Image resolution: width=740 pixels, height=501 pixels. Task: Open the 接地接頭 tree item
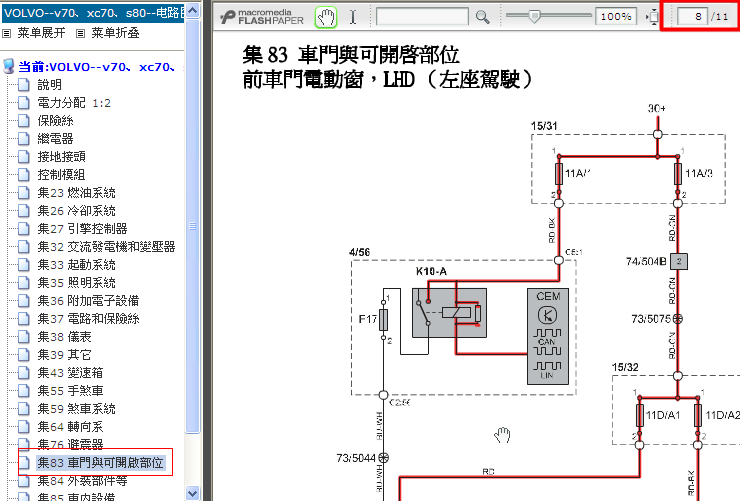[x=61, y=157]
